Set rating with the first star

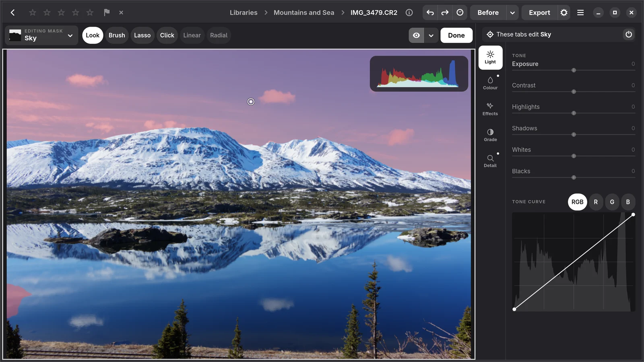coord(33,12)
